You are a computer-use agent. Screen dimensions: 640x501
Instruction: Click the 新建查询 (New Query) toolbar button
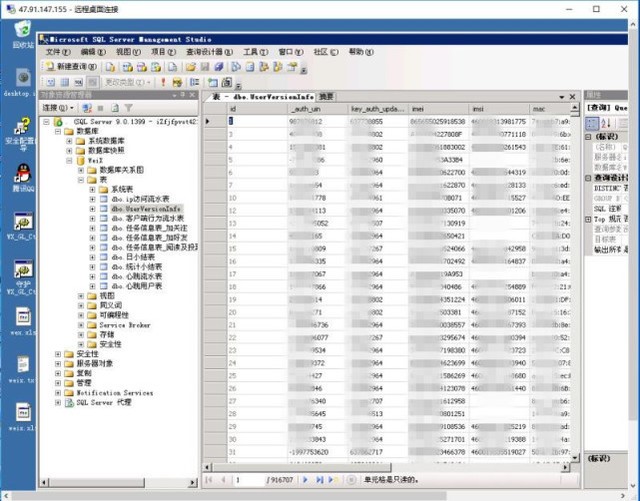point(70,66)
